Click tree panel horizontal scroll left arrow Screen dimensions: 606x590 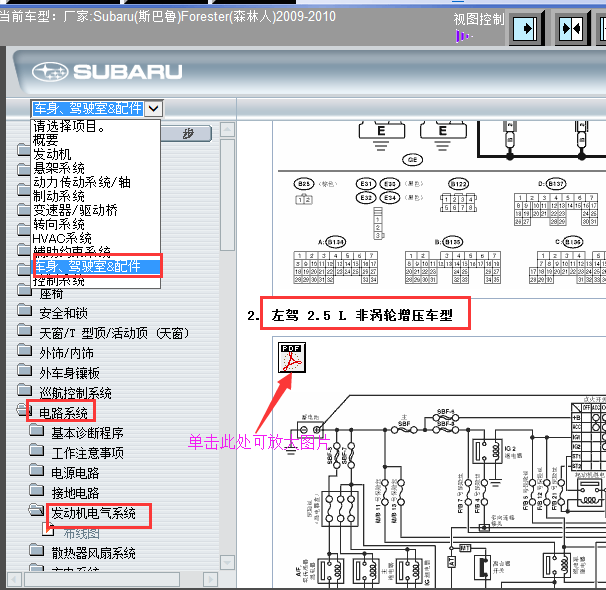tap(14, 580)
